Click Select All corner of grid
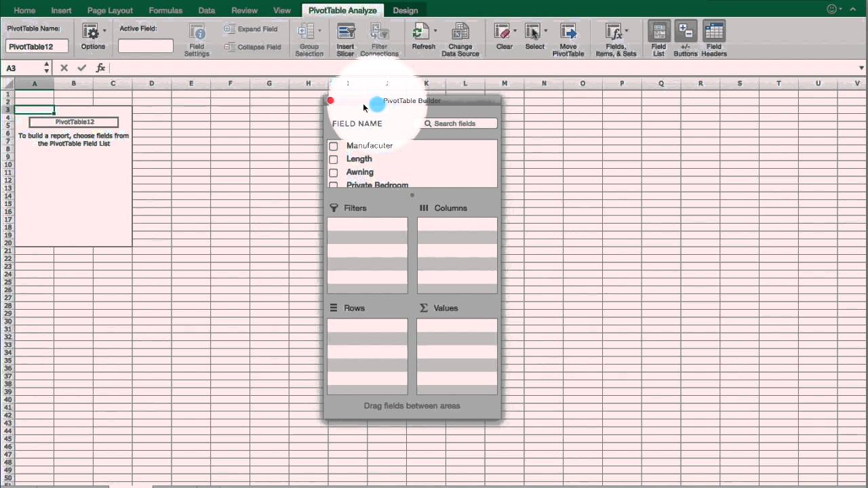Viewport: 868px width, 488px height. [7, 83]
